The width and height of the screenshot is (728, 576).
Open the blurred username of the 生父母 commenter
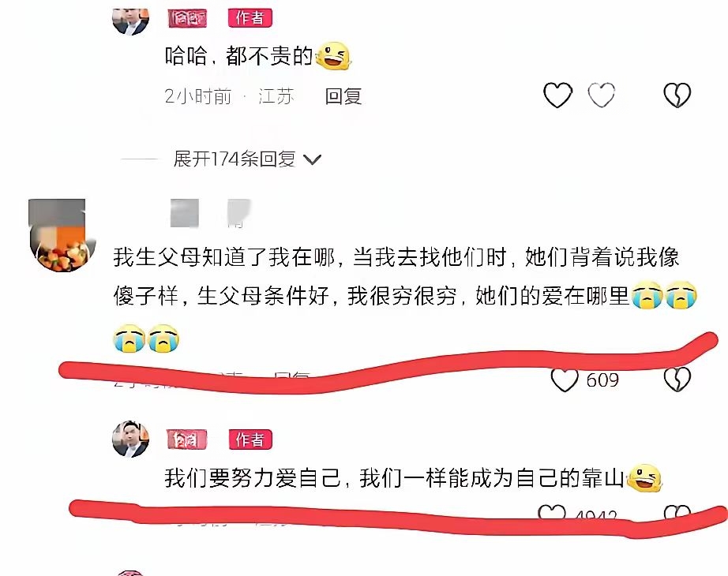[211, 214]
